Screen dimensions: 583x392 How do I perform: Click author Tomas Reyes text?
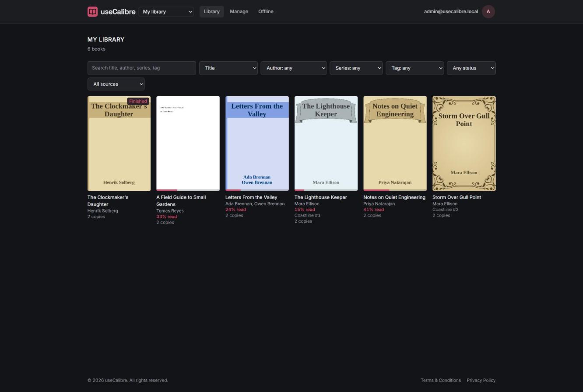pos(170,211)
